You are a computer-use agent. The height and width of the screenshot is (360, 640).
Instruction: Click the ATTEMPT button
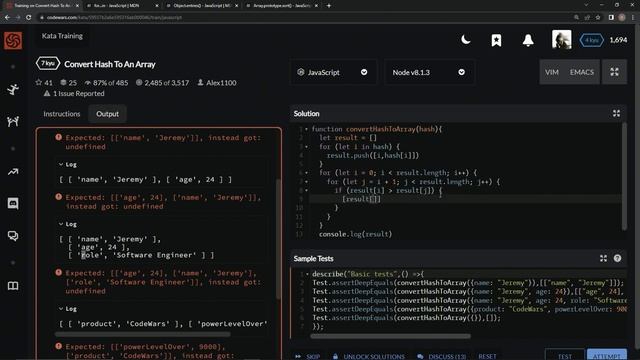click(607, 355)
